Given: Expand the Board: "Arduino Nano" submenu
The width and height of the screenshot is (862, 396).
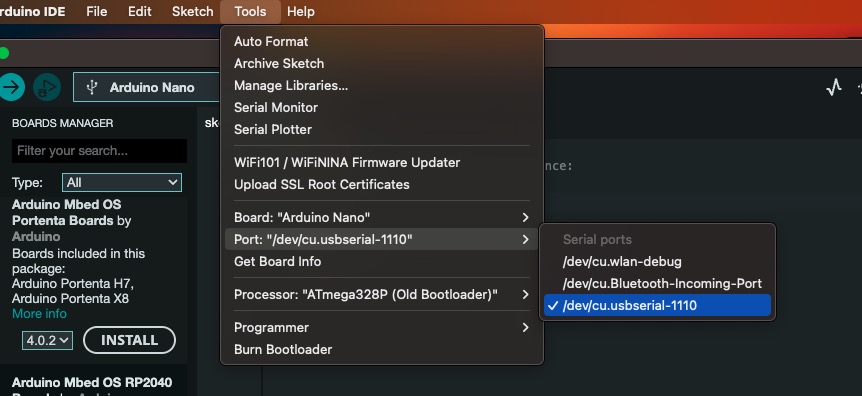Looking at the screenshot, I should 382,217.
